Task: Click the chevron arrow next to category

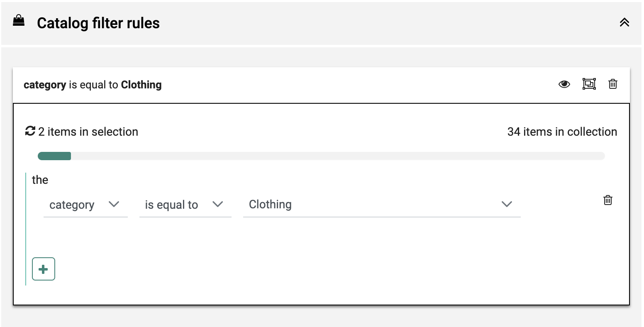Action: (x=114, y=204)
